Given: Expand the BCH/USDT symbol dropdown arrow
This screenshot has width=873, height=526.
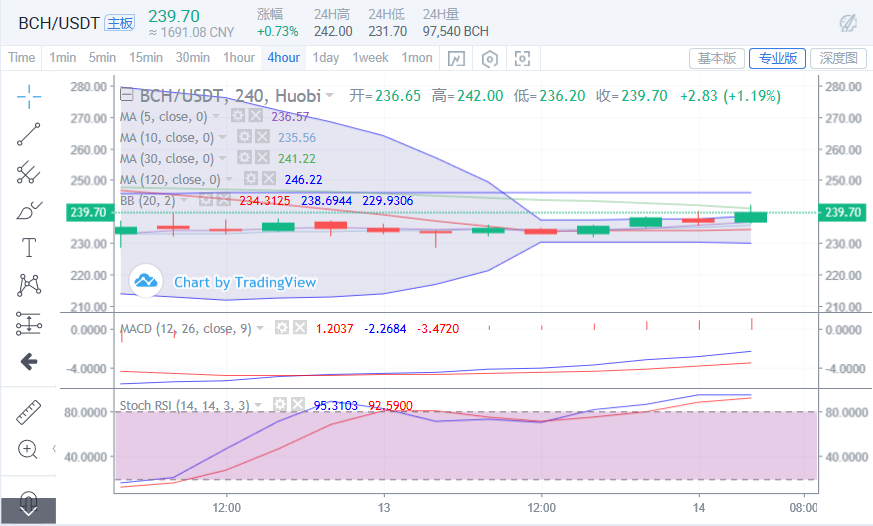Looking at the screenshot, I should pos(330,96).
